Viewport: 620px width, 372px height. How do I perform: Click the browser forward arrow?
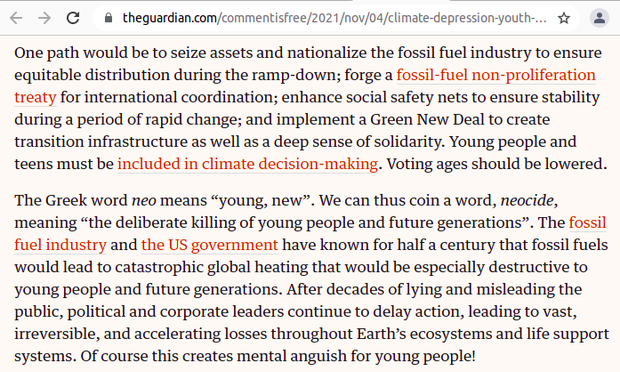tap(45, 18)
